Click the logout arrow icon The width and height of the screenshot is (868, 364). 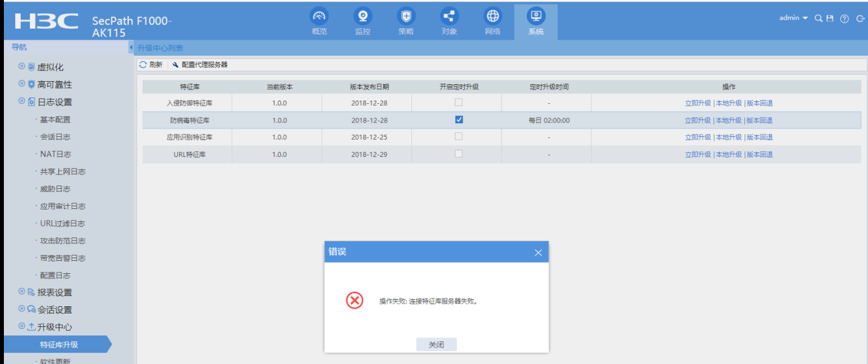pos(860,19)
